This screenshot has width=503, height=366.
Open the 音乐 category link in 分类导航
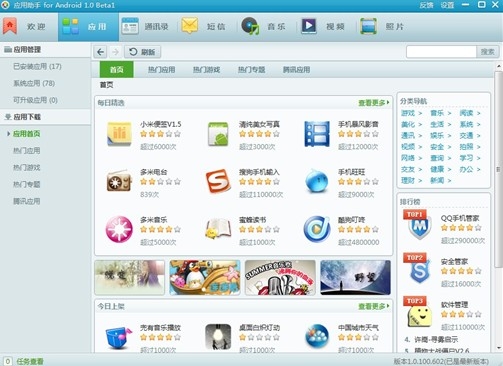[437, 113]
